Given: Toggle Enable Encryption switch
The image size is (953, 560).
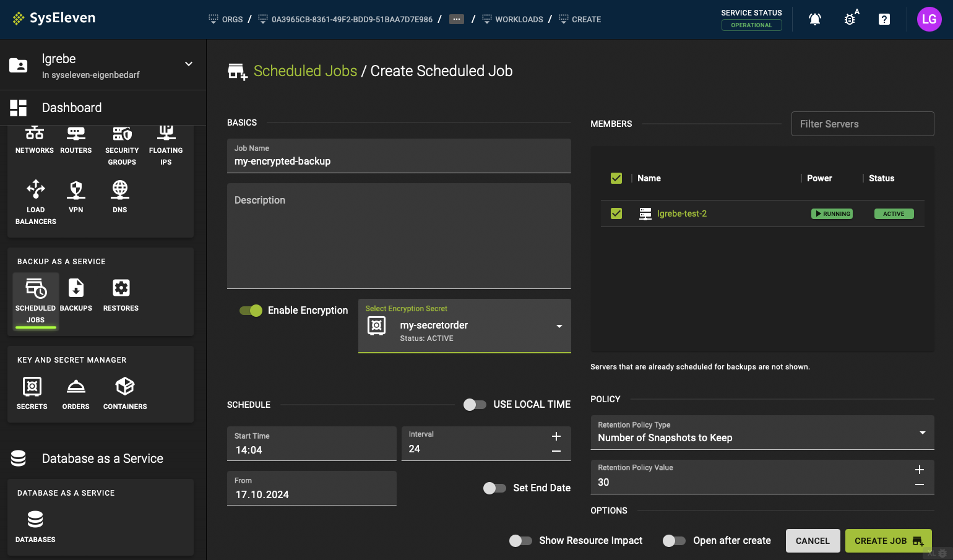Looking at the screenshot, I should pos(251,311).
